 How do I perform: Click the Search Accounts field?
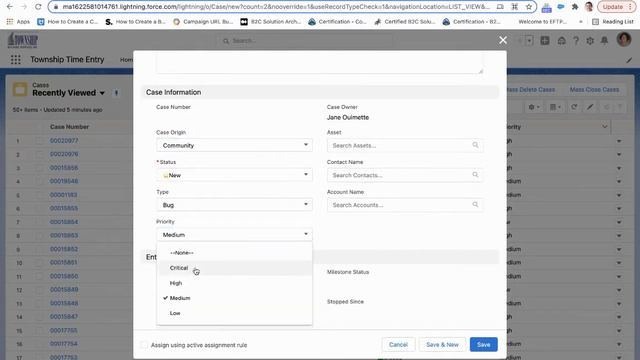click(x=405, y=205)
